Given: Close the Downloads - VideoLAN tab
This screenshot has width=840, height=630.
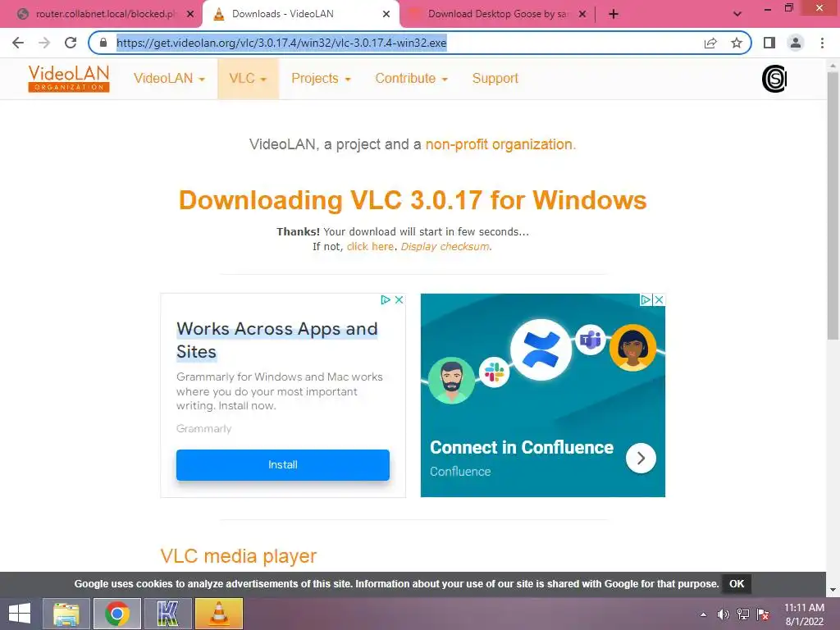Looking at the screenshot, I should [x=386, y=14].
